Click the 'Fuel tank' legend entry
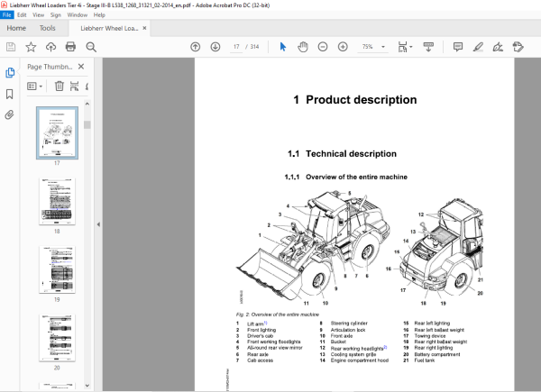This screenshot has height=392, width=541. tap(425, 360)
